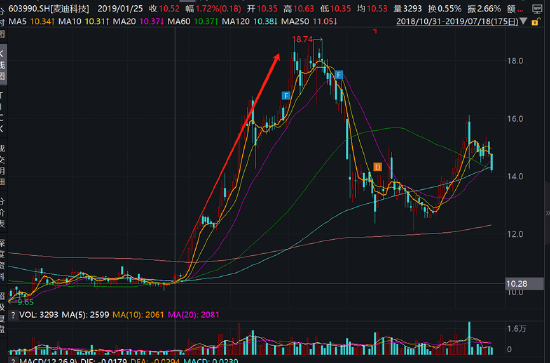Click the change value 1.72%(0.18)
The image size is (550, 363).
click(x=218, y=8)
